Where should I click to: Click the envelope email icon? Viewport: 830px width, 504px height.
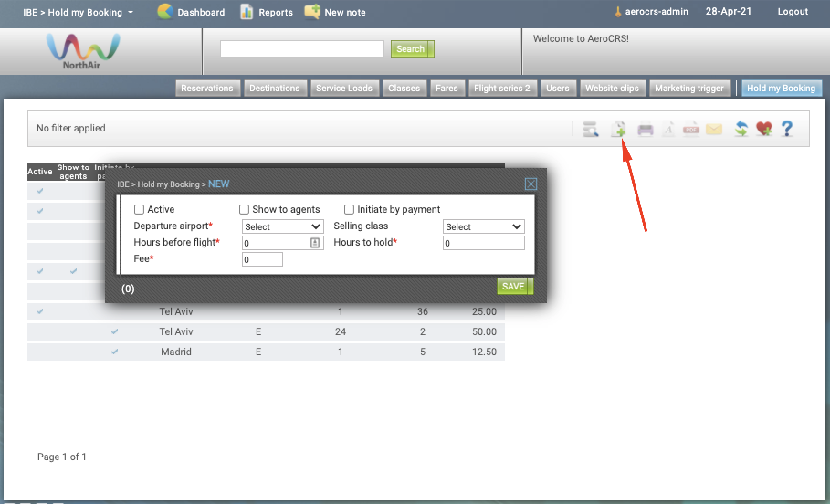pyautogui.click(x=714, y=129)
